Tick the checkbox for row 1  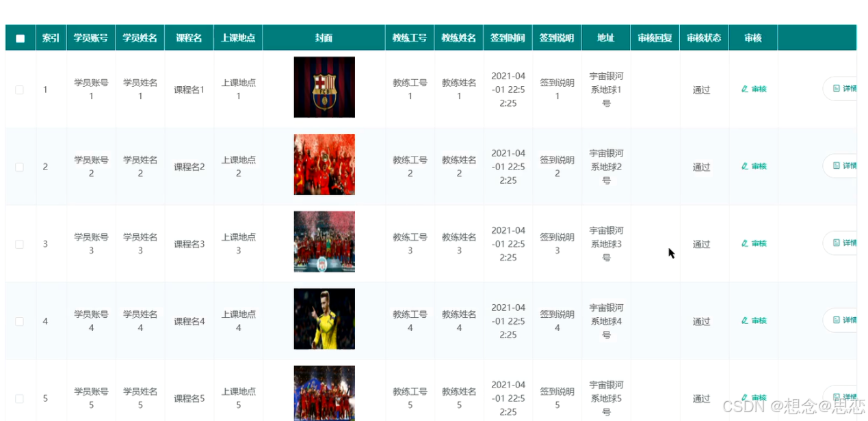[19, 90]
